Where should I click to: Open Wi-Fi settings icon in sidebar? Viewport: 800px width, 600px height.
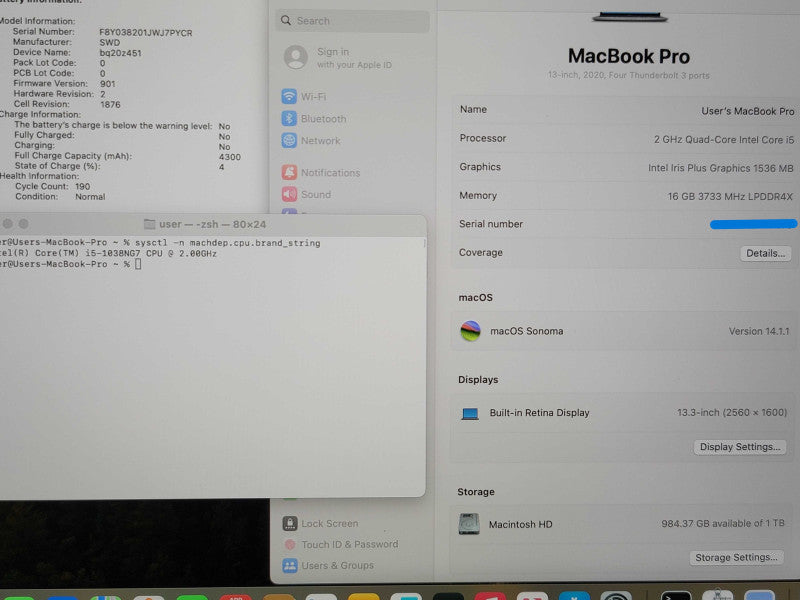point(289,96)
